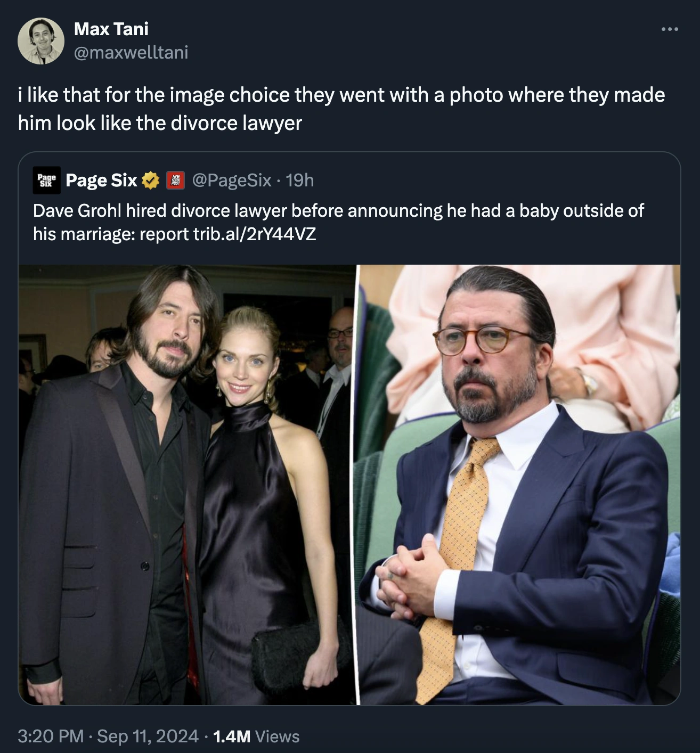Click the New York Post affiliate badge
The width and height of the screenshot is (700, 753).
(x=175, y=181)
